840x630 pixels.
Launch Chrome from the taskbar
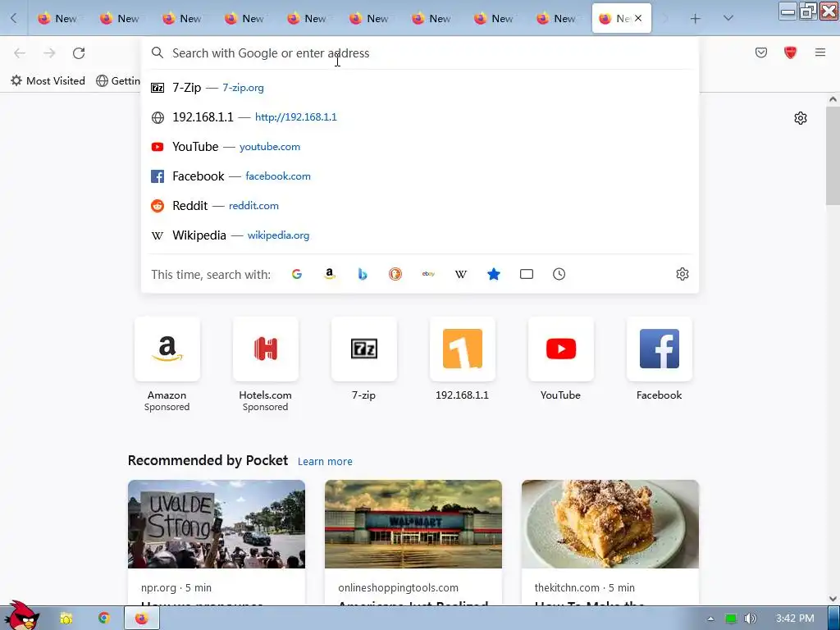(x=103, y=619)
